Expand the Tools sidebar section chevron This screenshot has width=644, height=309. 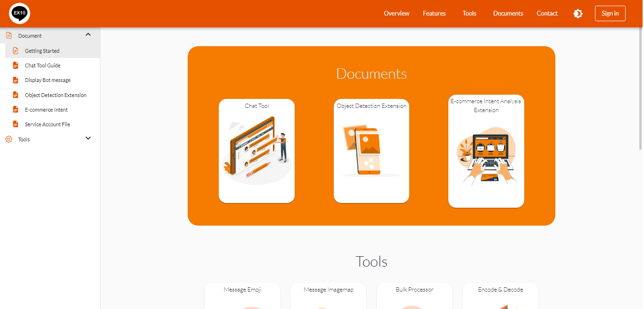(88, 138)
